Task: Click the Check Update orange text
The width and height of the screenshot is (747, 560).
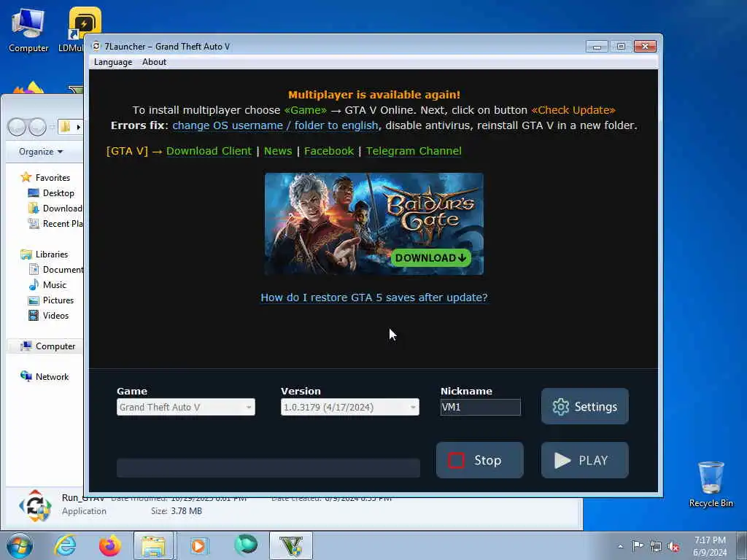Action: click(x=573, y=110)
